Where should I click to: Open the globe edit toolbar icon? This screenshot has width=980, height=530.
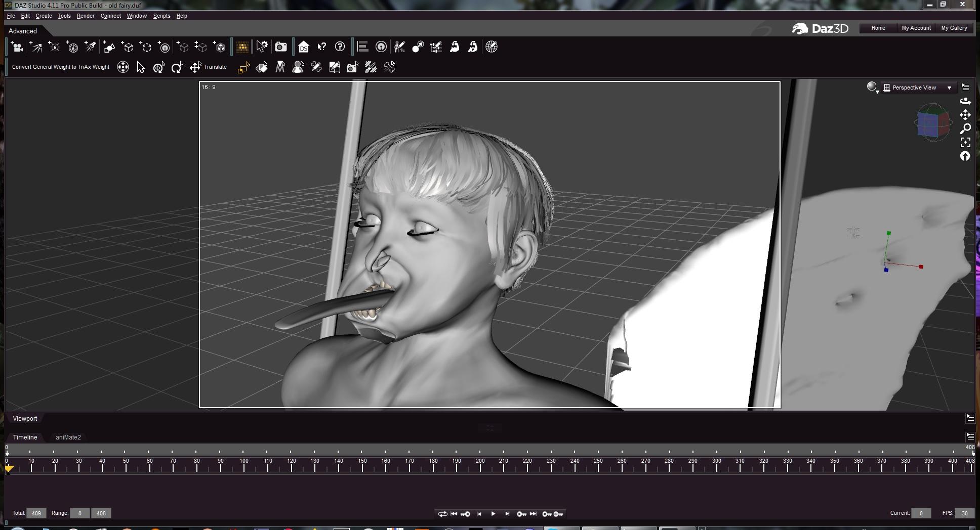pyautogui.click(x=492, y=47)
